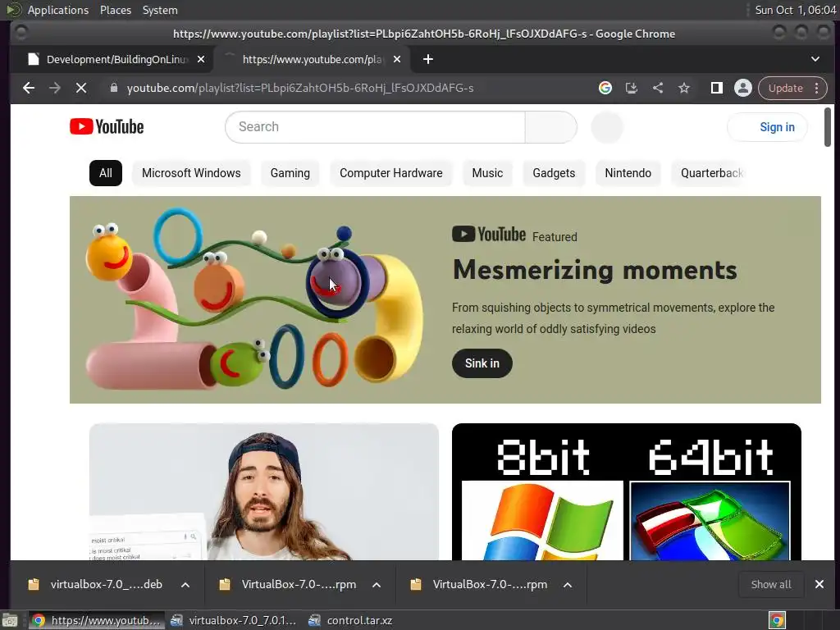Image resolution: width=840 pixels, height=630 pixels.
Task: Click the Mesmerizing moments banner artwork
Action: click(254, 299)
